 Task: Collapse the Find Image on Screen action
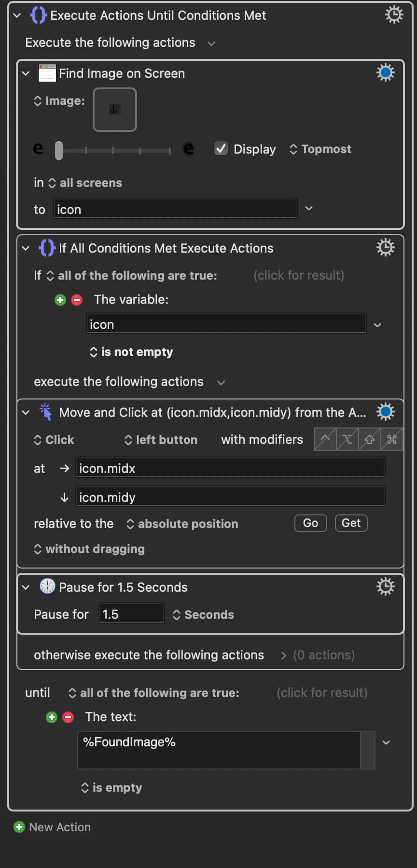click(26, 73)
